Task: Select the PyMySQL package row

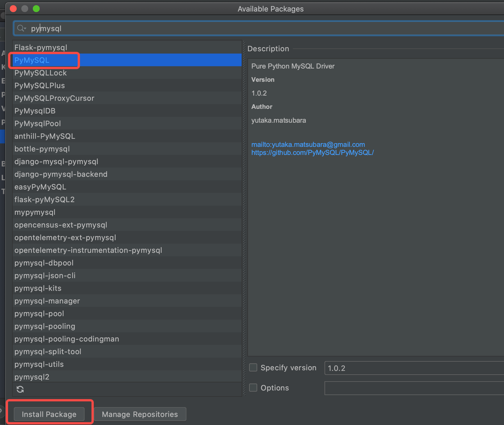Action: click(127, 60)
